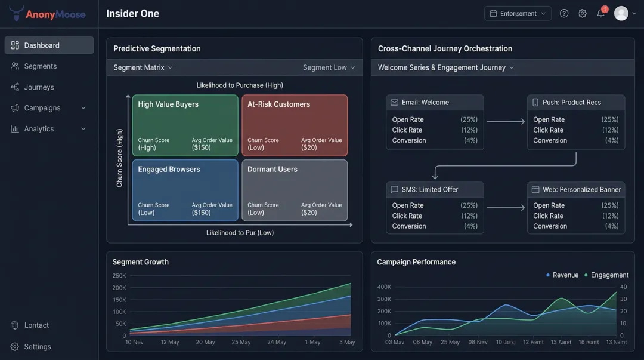Viewport: 644px width, 360px height.
Task: Open Settings in sidebar
Action: [x=49, y=346]
